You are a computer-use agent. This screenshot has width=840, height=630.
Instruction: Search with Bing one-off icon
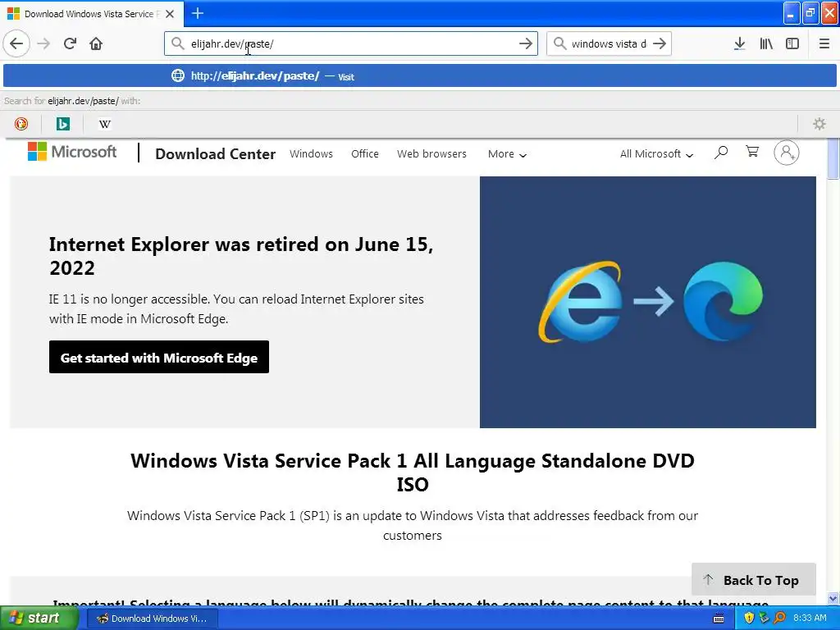(x=62, y=124)
